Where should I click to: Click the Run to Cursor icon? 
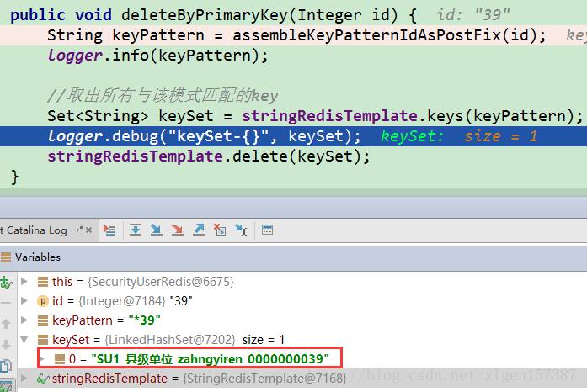tap(241, 230)
